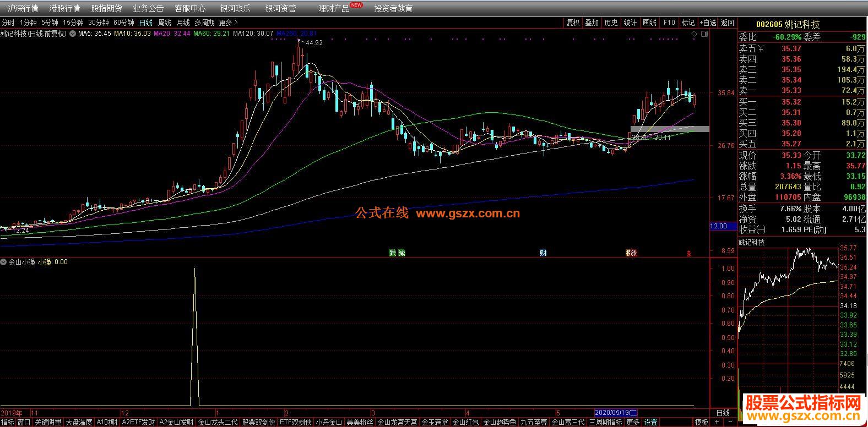Image resolution: width=868 pixels, height=427 pixels.
Task: Select the 九五至尊 indicator
Action: pyautogui.click(x=534, y=422)
